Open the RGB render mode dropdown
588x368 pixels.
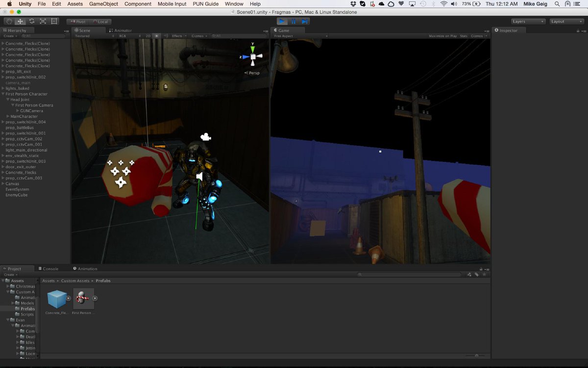tap(130, 36)
